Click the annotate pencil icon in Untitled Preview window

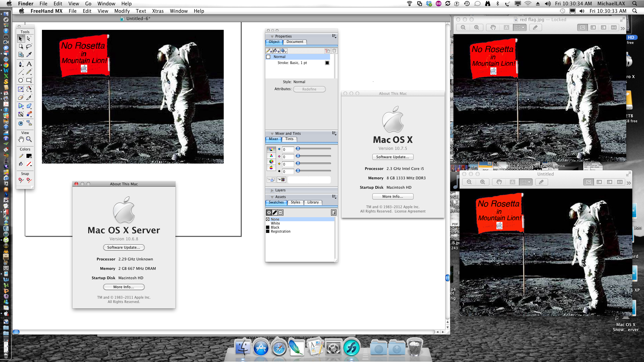pyautogui.click(x=541, y=182)
